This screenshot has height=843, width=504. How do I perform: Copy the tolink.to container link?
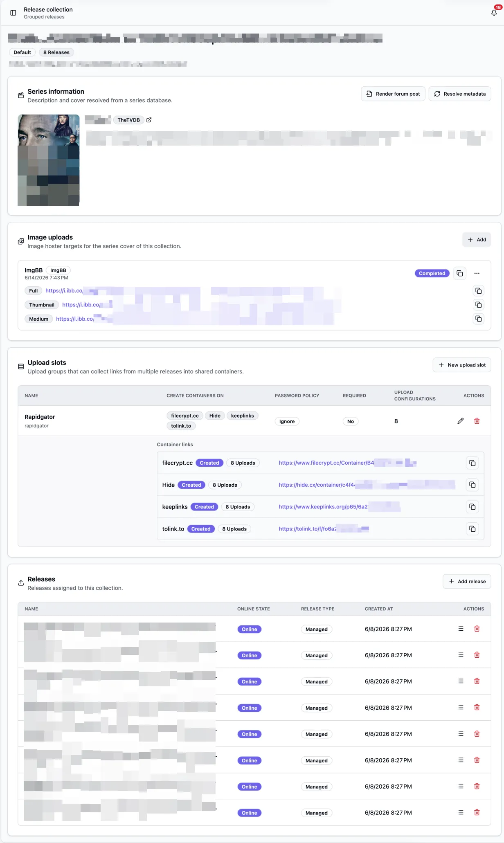(x=473, y=529)
